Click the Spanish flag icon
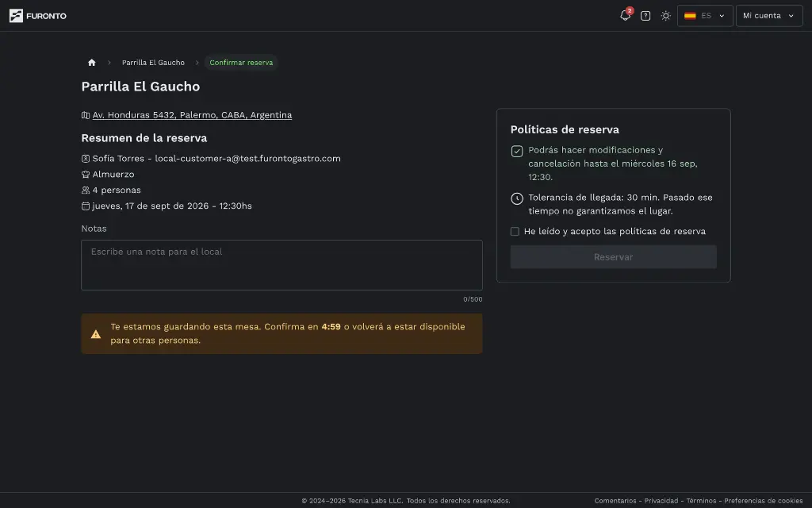This screenshot has width=812, height=508. pos(690,16)
